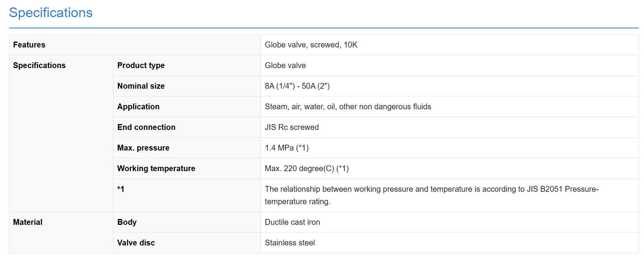Select the '1.4 MPa (*1)' value
This screenshot has width=644, height=261.
pos(287,148)
